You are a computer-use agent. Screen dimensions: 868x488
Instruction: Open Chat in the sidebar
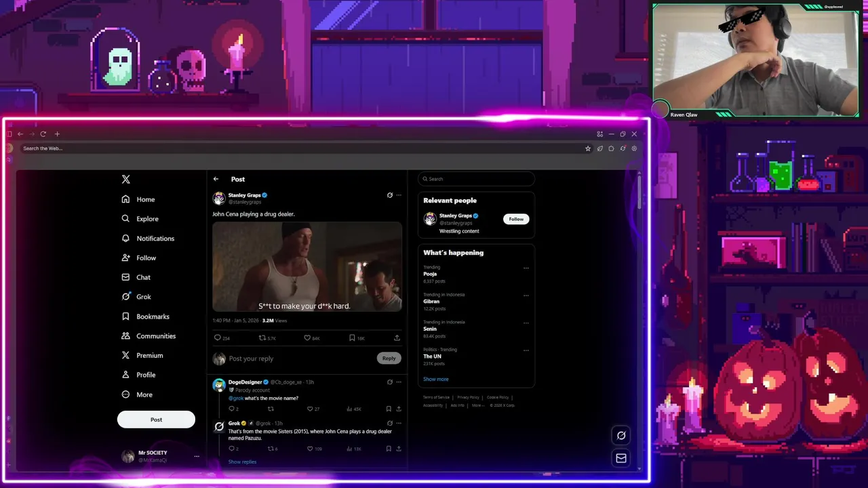pos(136,277)
